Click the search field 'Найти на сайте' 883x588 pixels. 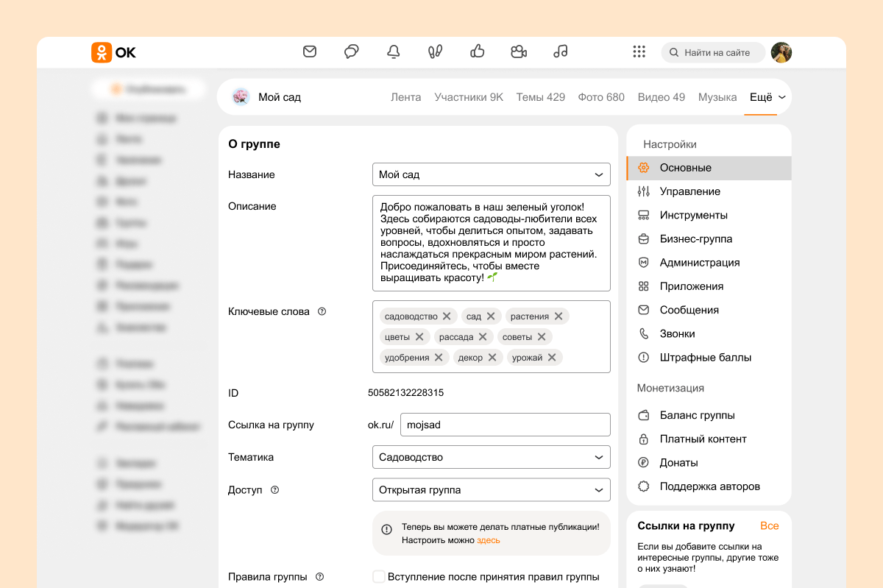pyautogui.click(x=713, y=52)
